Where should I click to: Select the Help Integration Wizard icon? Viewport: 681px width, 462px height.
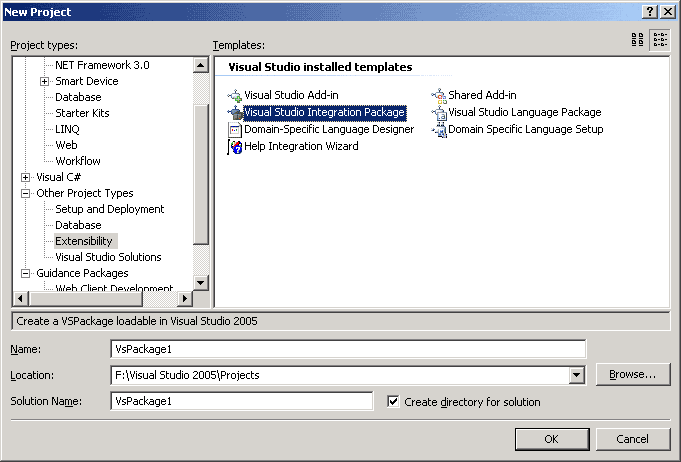(235, 147)
